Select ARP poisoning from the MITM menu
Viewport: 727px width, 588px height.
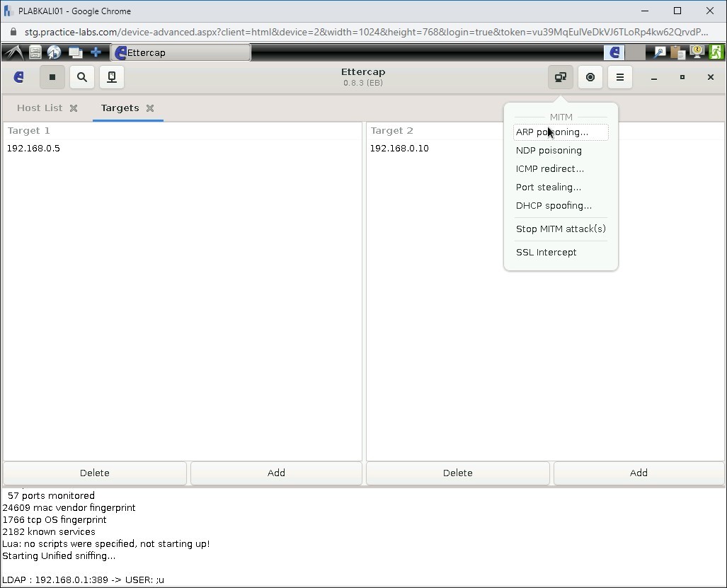point(552,132)
